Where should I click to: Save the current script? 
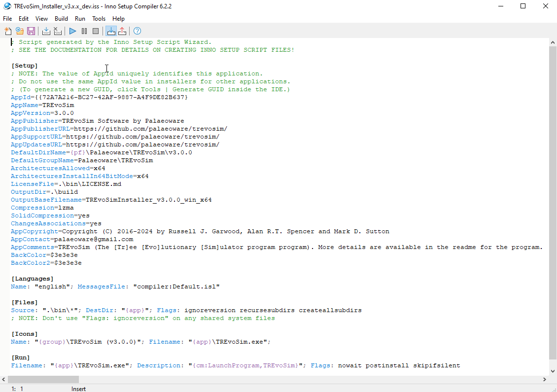(x=31, y=31)
